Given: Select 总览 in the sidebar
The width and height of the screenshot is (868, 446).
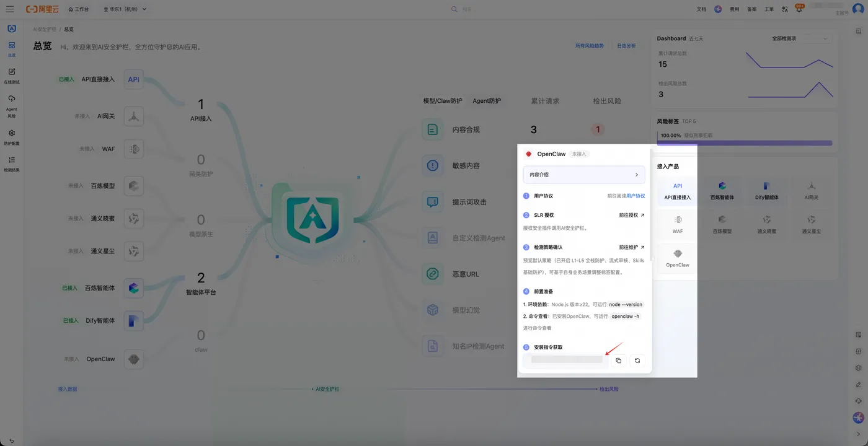Looking at the screenshot, I should coord(12,49).
